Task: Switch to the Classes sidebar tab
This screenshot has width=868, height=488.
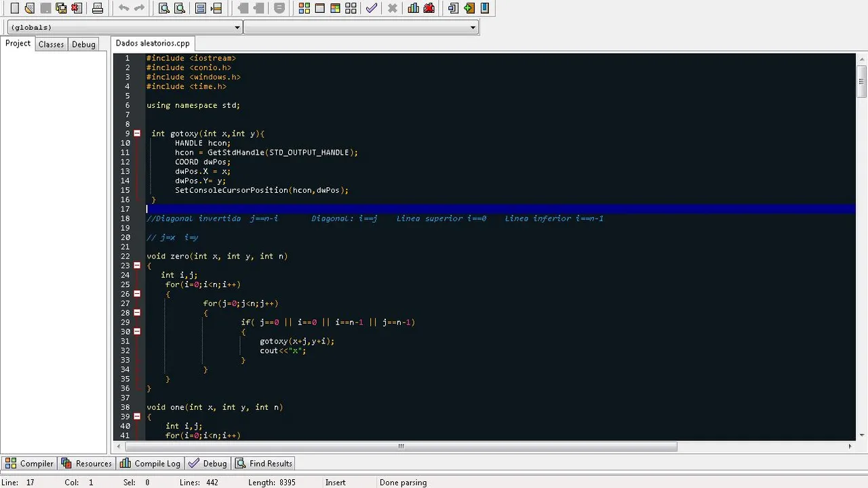Action: (51, 44)
